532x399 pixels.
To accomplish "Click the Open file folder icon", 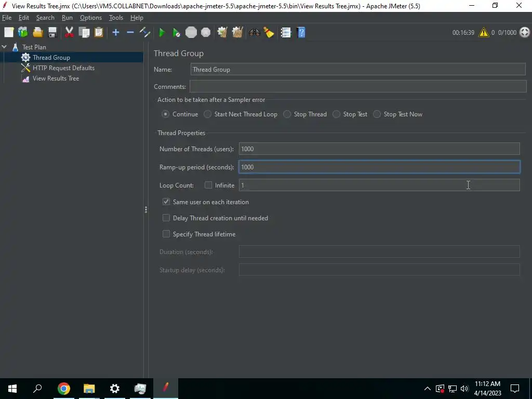I will [37, 33].
